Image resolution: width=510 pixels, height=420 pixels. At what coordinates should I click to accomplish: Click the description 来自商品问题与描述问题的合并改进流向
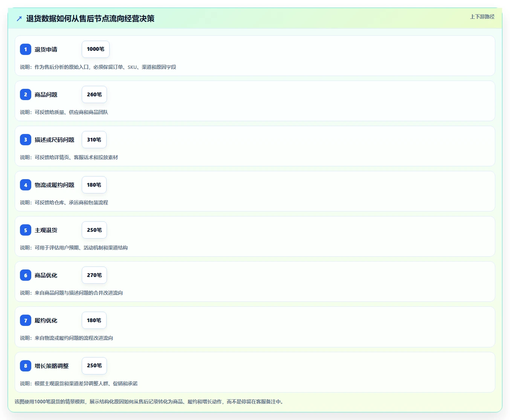(72, 293)
